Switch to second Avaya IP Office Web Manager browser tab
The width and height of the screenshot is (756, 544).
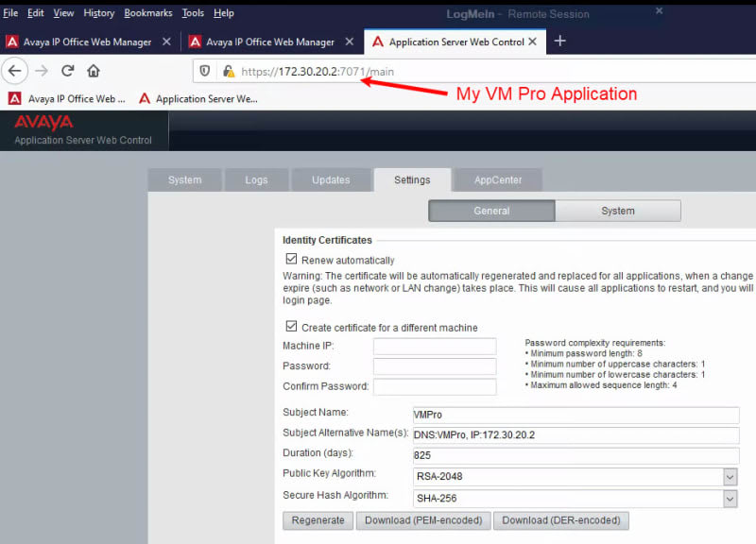coord(270,42)
